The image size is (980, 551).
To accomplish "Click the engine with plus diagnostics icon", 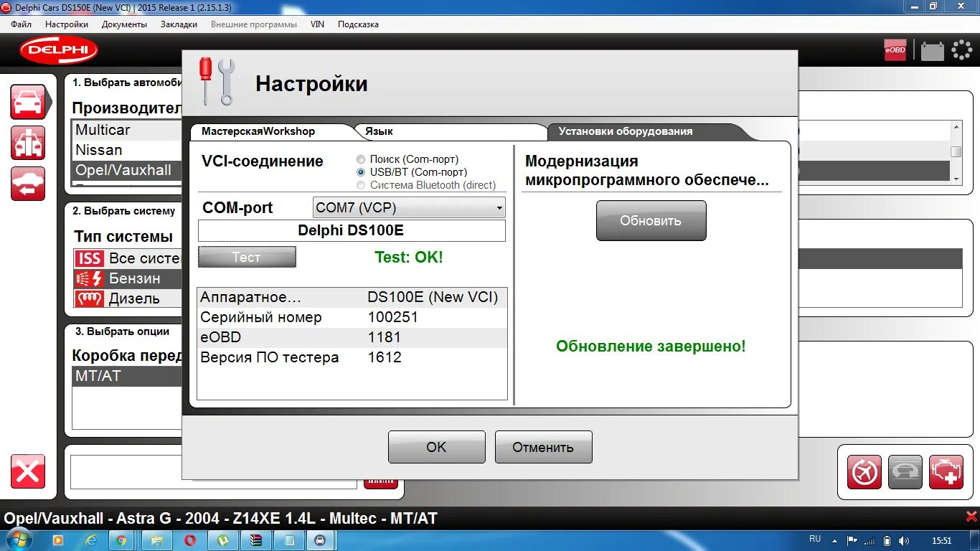I will 946,472.
